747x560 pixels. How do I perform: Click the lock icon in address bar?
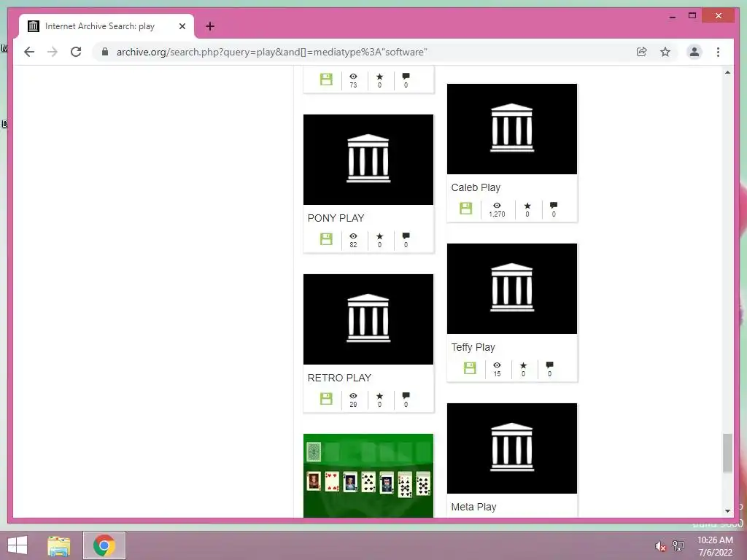point(105,52)
